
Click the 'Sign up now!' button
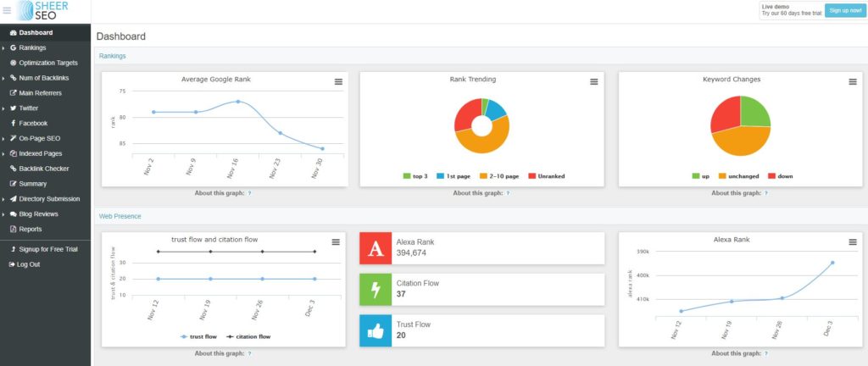845,10
